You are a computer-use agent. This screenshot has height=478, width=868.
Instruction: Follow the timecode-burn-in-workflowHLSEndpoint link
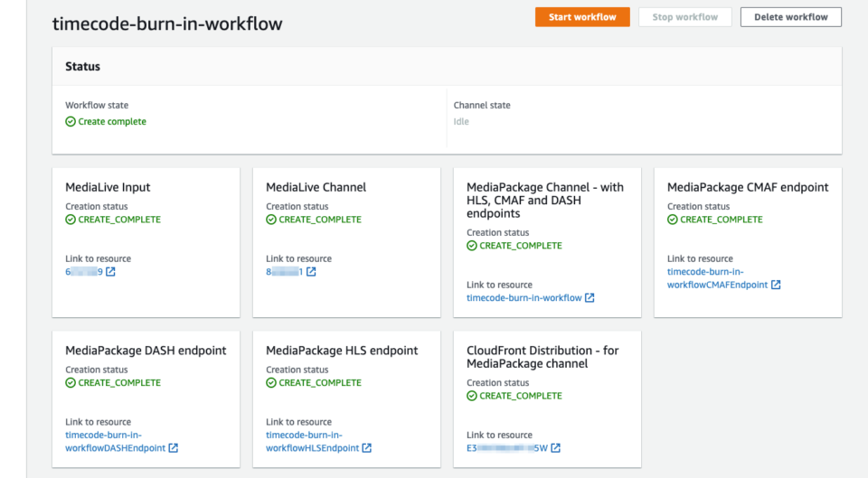(x=313, y=441)
